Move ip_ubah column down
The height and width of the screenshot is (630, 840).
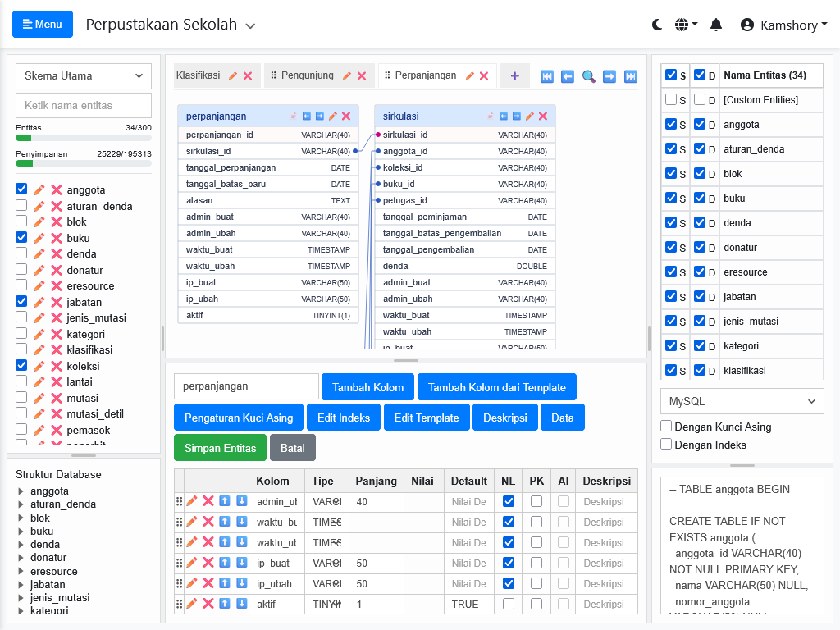click(x=242, y=583)
